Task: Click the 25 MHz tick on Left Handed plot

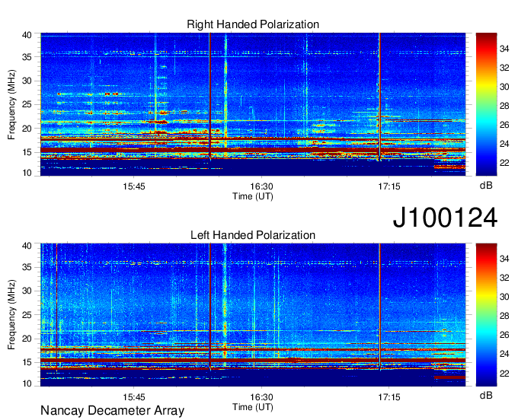Action: tap(27, 315)
